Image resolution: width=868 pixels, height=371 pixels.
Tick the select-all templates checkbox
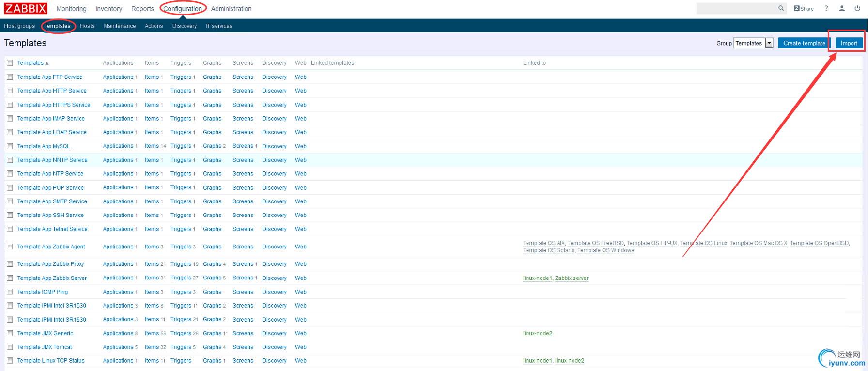point(10,63)
